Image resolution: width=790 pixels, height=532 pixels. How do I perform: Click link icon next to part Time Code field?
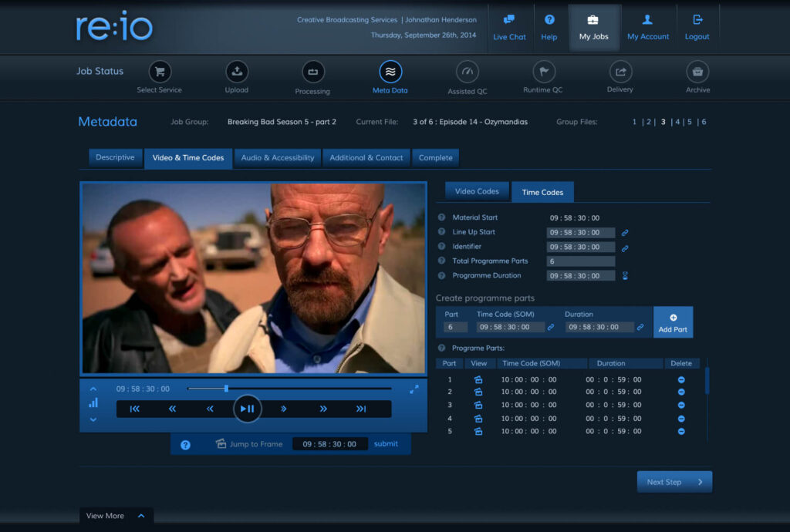pyautogui.click(x=551, y=327)
